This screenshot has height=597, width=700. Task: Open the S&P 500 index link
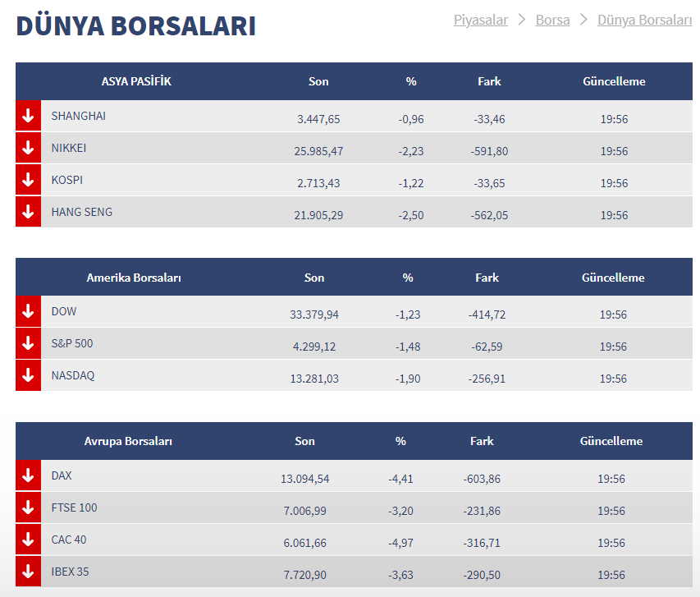pos(72,343)
